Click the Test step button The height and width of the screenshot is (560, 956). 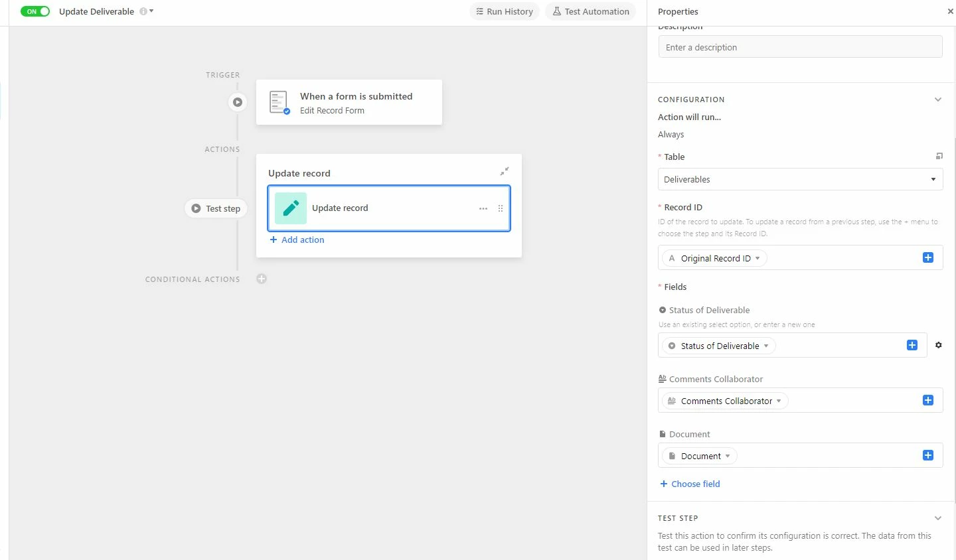coord(216,208)
